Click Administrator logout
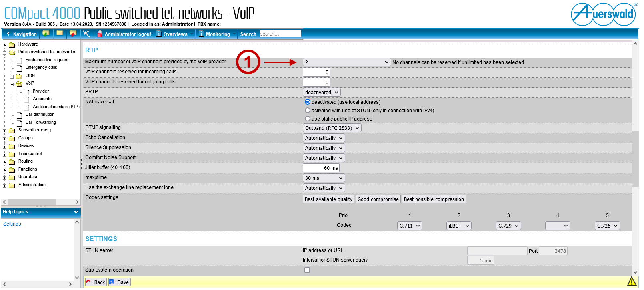The width and height of the screenshot is (644, 290). click(128, 34)
